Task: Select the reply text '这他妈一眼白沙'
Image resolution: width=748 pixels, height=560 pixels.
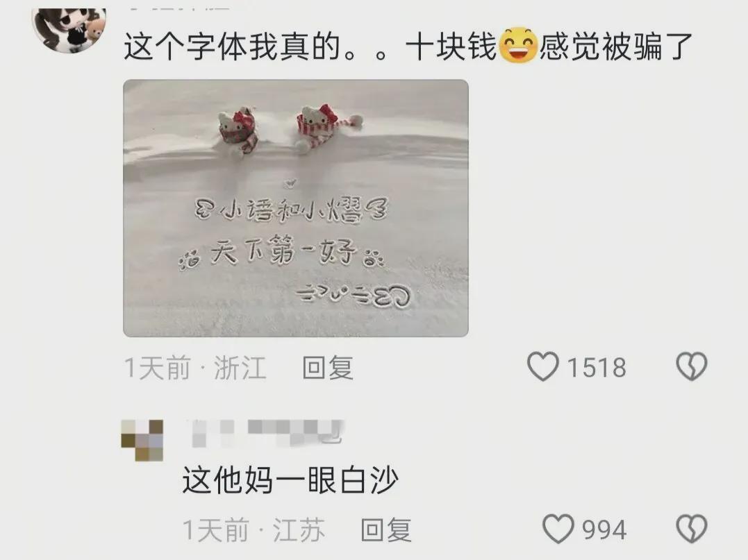Action: point(290,480)
